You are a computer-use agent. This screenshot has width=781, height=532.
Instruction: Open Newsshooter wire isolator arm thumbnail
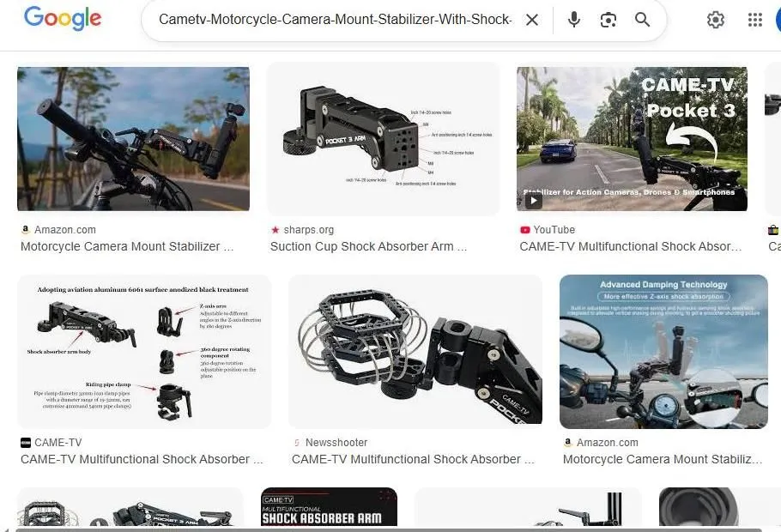point(415,352)
